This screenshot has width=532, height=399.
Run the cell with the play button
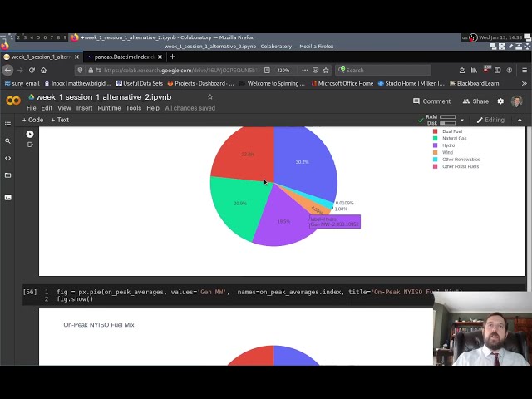30,134
